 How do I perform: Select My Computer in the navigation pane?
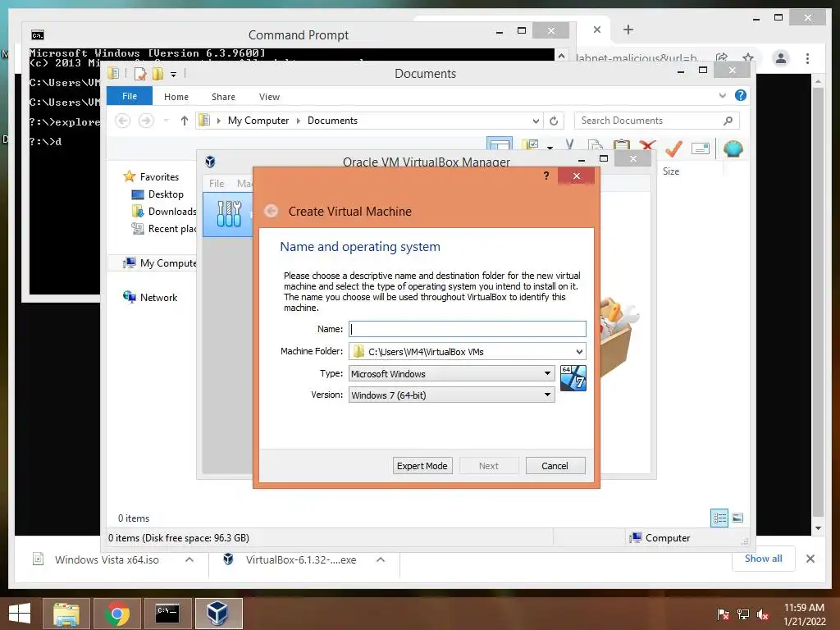click(160, 263)
